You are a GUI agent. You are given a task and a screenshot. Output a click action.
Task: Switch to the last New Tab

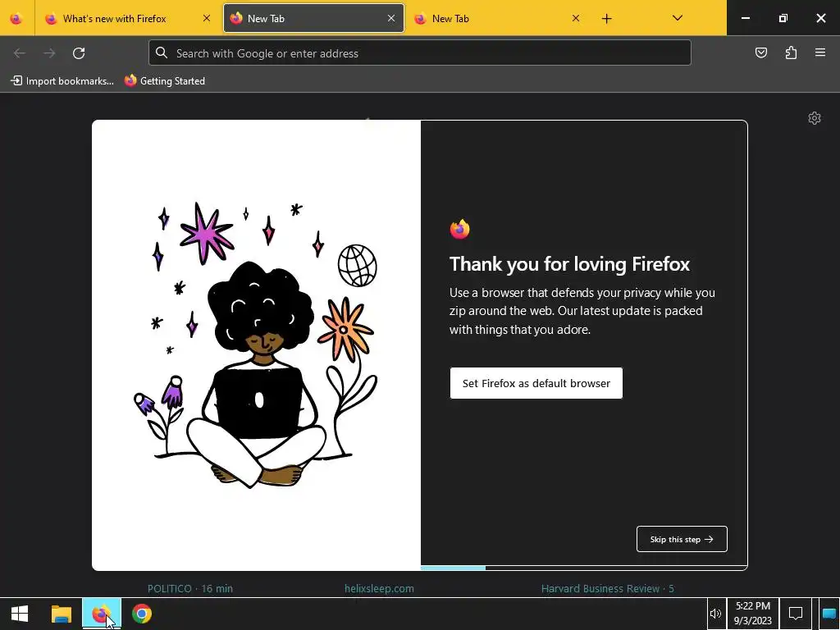[x=498, y=18]
